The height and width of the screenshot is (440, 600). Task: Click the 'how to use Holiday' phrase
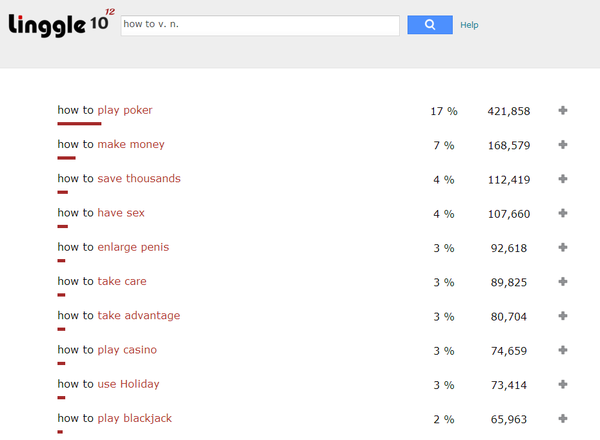(x=108, y=384)
